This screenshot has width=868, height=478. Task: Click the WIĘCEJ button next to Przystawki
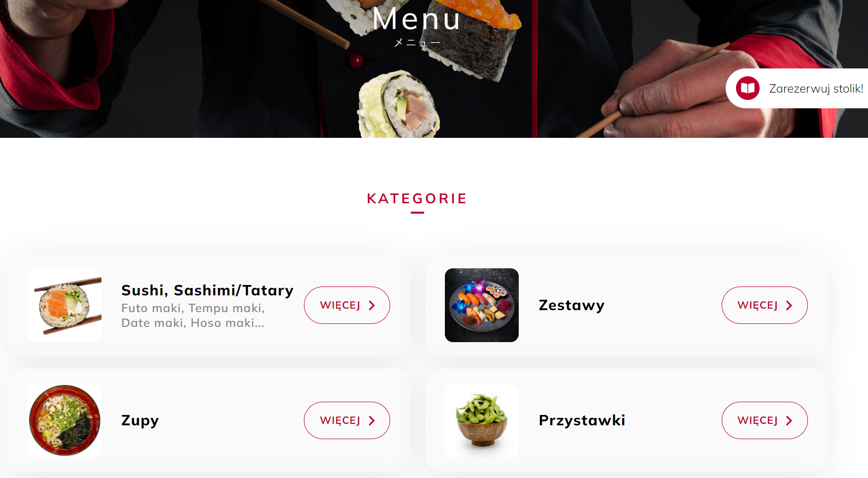(765, 420)
